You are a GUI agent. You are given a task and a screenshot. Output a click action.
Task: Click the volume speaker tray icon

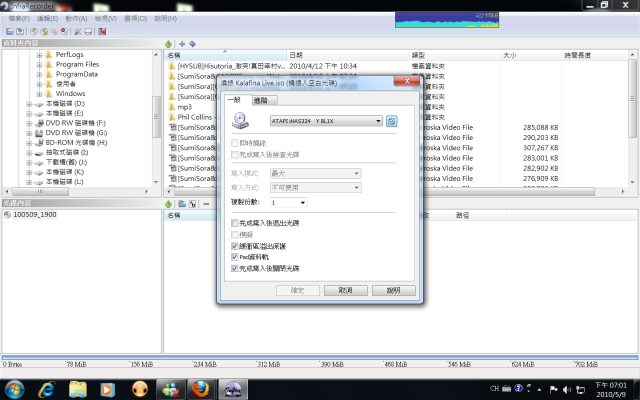[x=567, y=389]
